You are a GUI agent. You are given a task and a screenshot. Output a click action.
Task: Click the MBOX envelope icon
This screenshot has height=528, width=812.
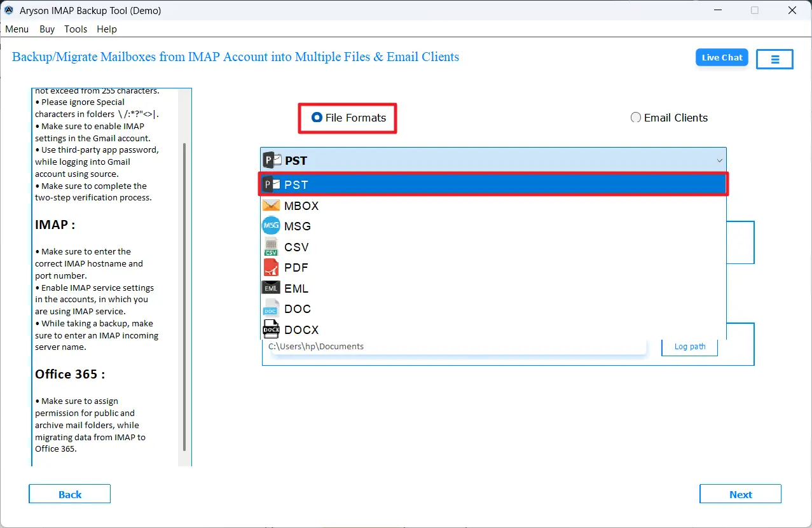point(272,205)
